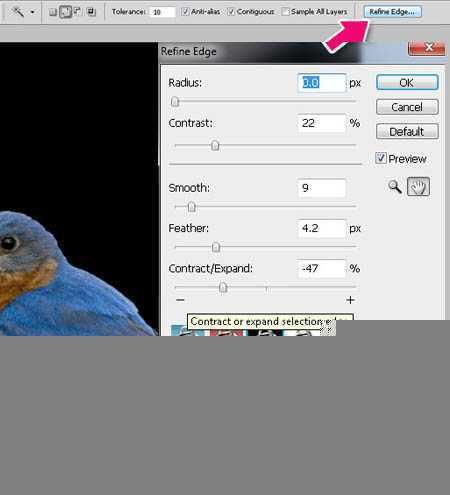Click the Cancel button
450x495 pixels.
pyautogui.click(x=407, y=107)
